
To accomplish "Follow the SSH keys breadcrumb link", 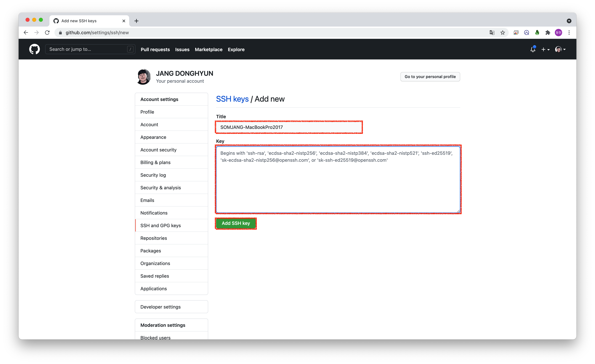I will pos(232,99).
